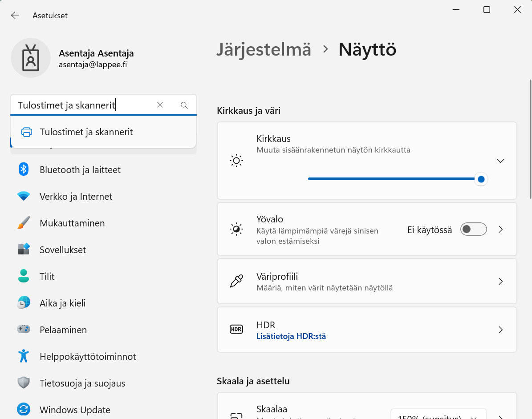Maximize the Asetukset window
Viewport: 532px width, 419px height.
[487, 9]
